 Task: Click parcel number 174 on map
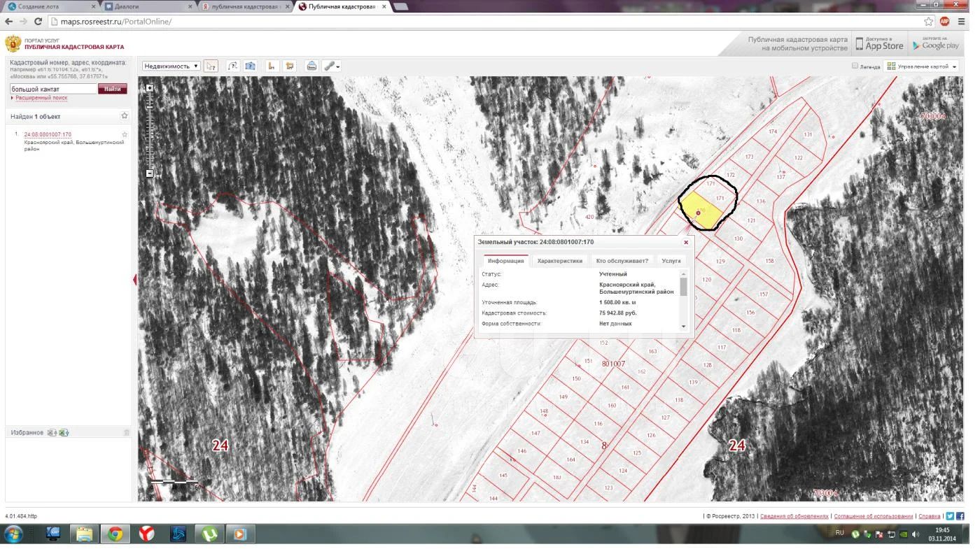[x=773, y=131]
